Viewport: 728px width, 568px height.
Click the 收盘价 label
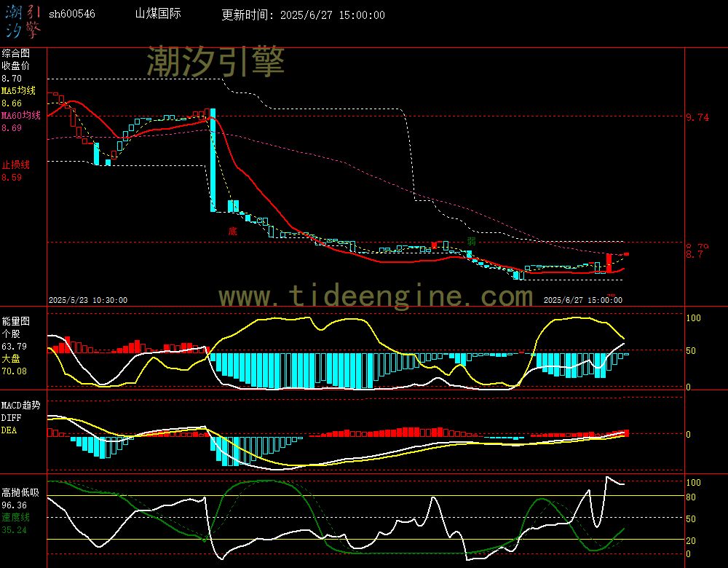(x=16, y=66)
